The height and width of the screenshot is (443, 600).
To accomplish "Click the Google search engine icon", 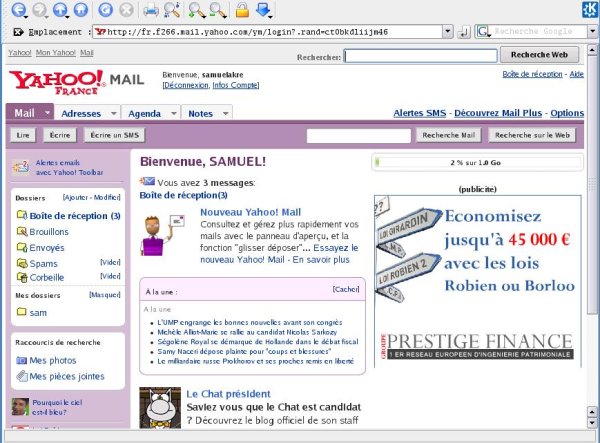I will [484, 32].
